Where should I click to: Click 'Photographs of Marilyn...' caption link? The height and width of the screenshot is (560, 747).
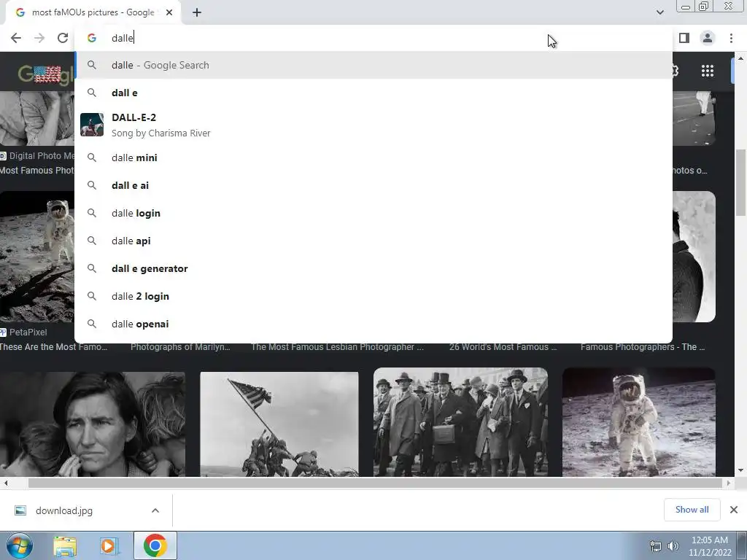pos(180,347)
